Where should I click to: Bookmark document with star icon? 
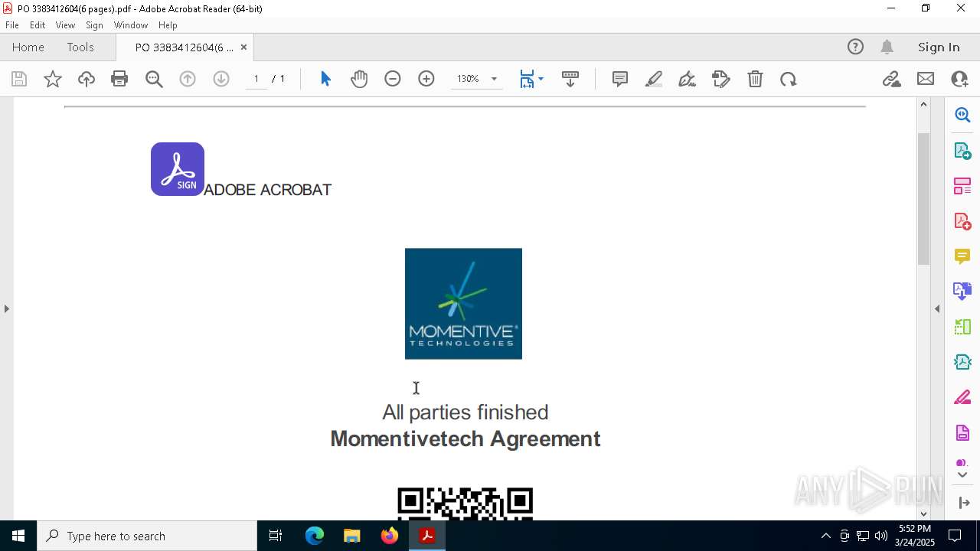click(53, 79)
